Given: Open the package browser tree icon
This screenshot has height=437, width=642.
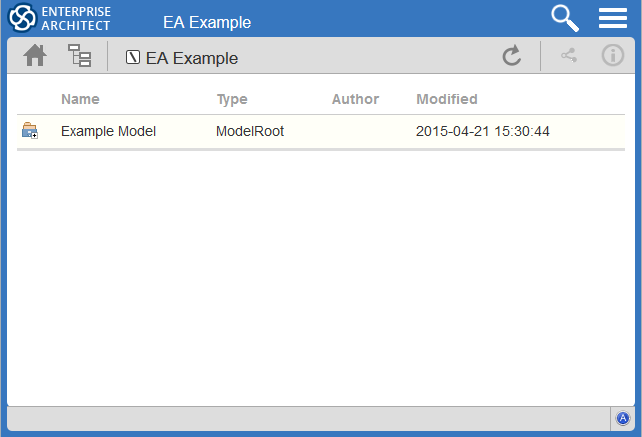Looking at the screenshot, I should point(79,57).
